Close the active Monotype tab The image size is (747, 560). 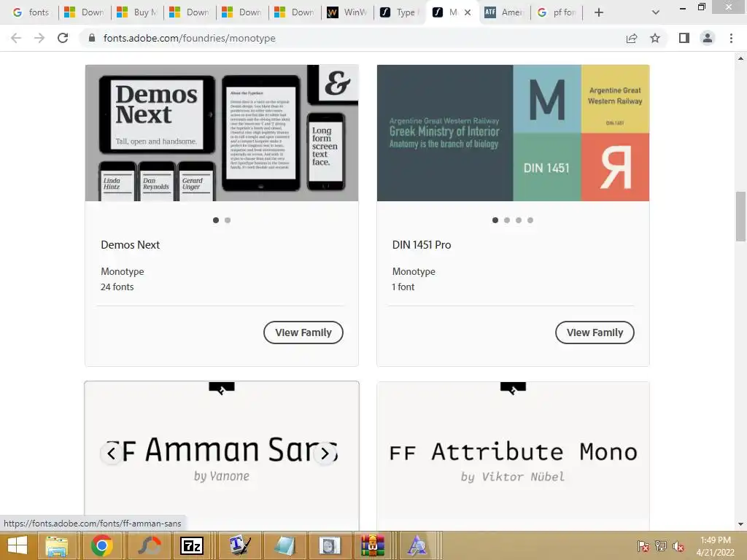point(468,12)
